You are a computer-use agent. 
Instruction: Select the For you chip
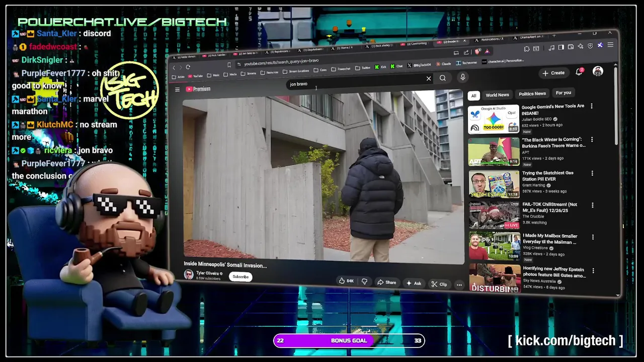563,93
